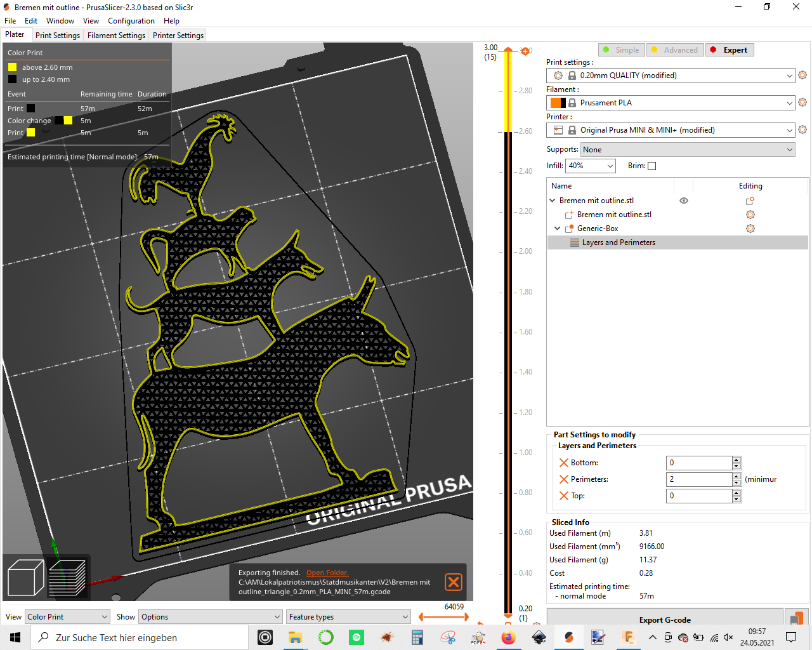Edit the Print settings preset via gear icon
This screenshot has height=650, width=812.
coord(802,75)
